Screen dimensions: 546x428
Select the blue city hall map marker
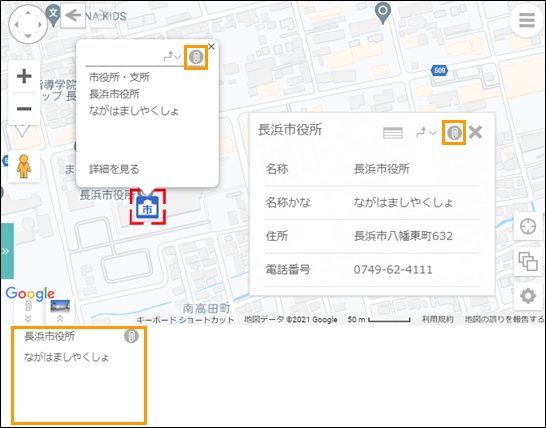point(148,208)
